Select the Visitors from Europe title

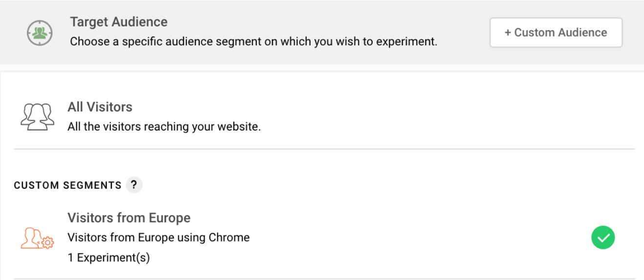(129, 218)
